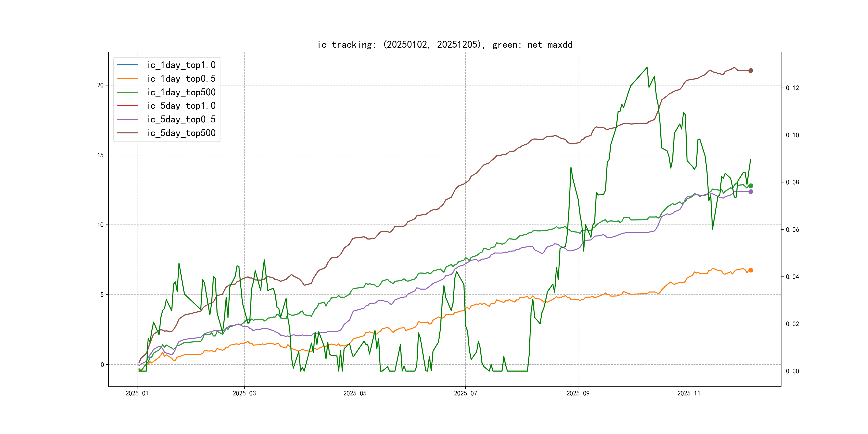Click the 0.06 tick on right axis
The height and width of the screenshot is (434, 868).
(x=792, y=230)
